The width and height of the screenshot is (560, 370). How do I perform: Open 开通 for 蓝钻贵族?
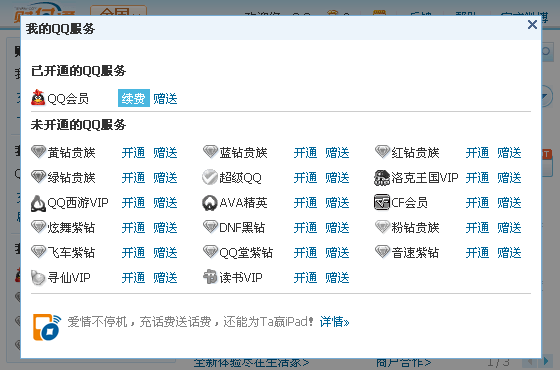(x=305, y=153)
